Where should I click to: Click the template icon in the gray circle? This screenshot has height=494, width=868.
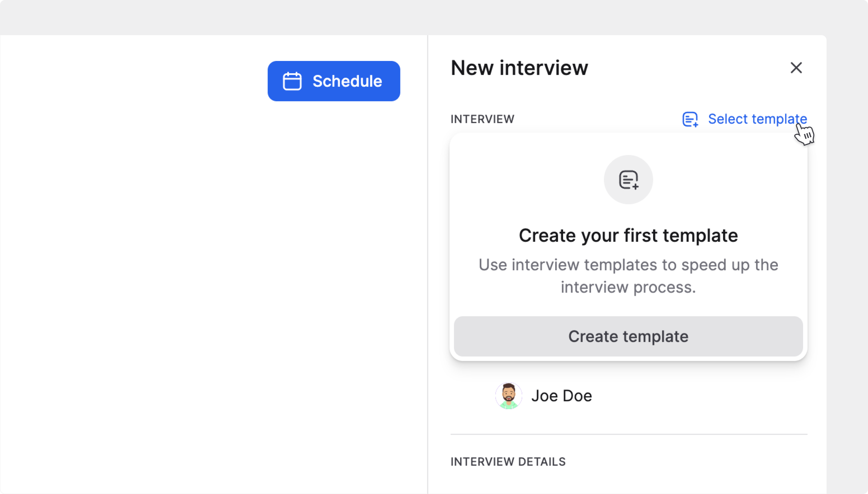click(x=628, y=179)
